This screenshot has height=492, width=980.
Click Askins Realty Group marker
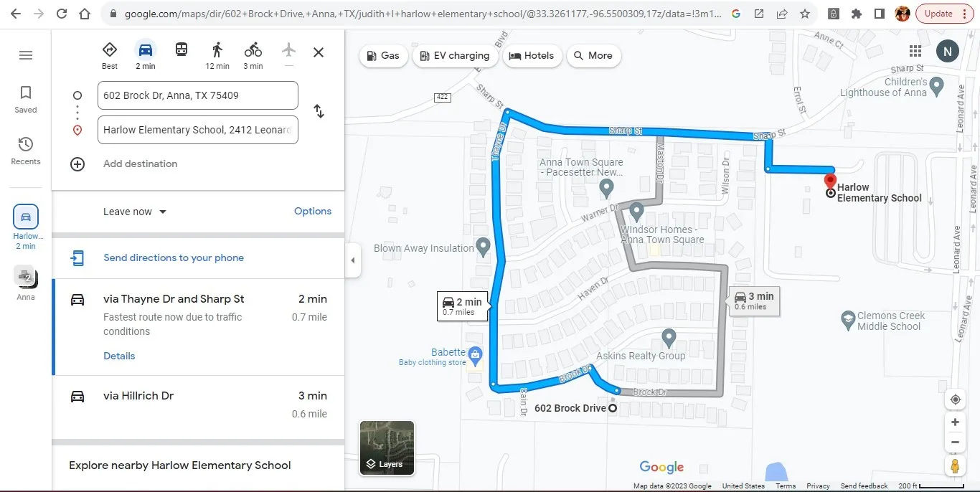point(669,338)
